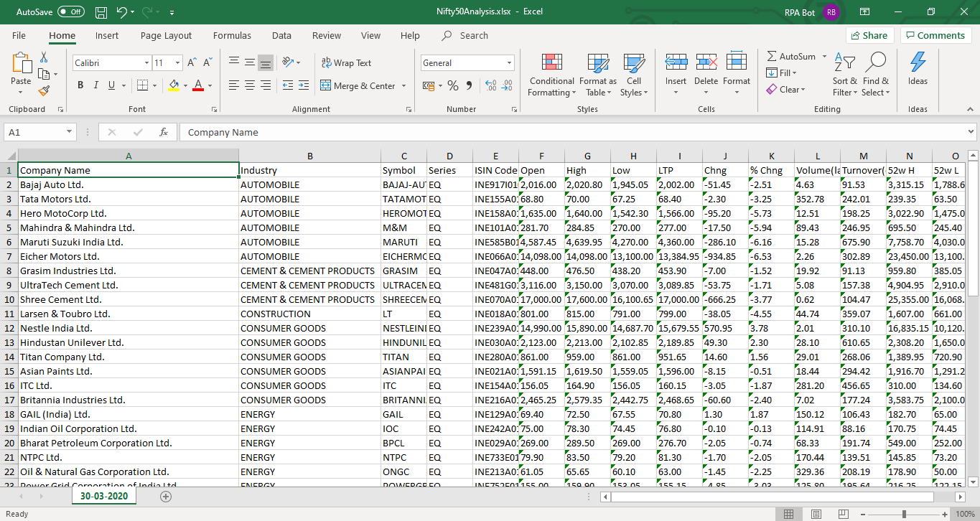Toggle Italic formatting
The width and height of the screenshot is (980, 521).
pos(97,85)
